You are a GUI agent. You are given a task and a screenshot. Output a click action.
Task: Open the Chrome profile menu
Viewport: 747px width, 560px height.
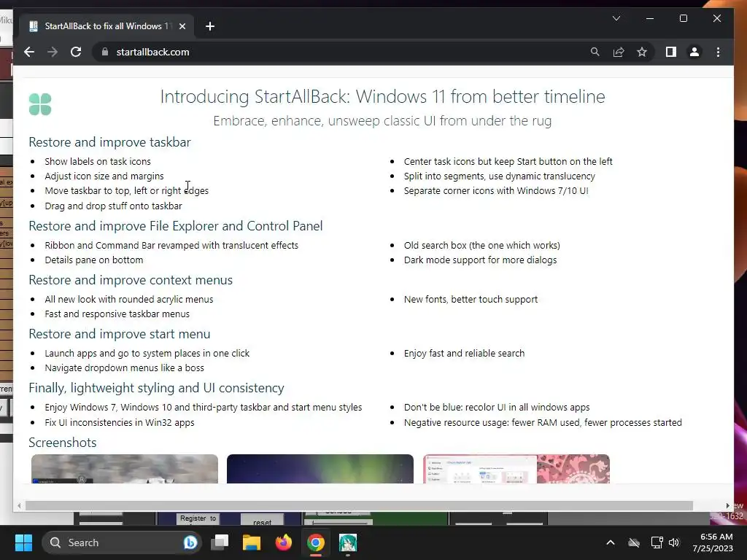(x=694, y=52)
